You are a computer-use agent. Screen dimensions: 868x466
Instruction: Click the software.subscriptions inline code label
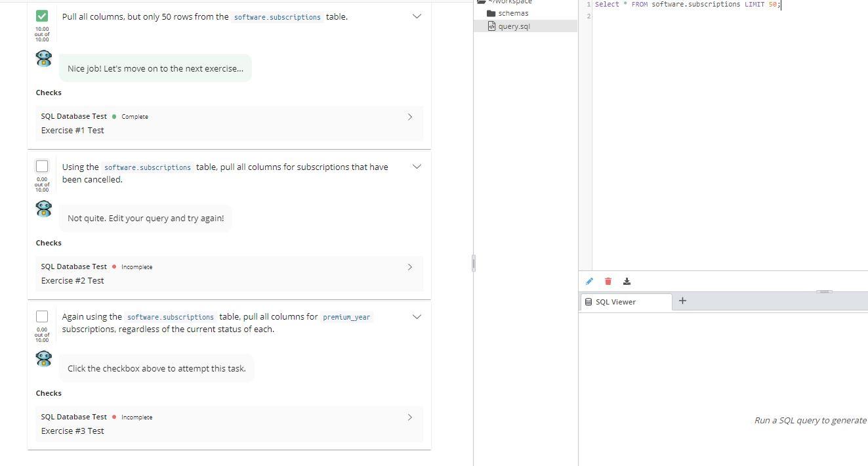pyautogui.click(x=277, y=17)
